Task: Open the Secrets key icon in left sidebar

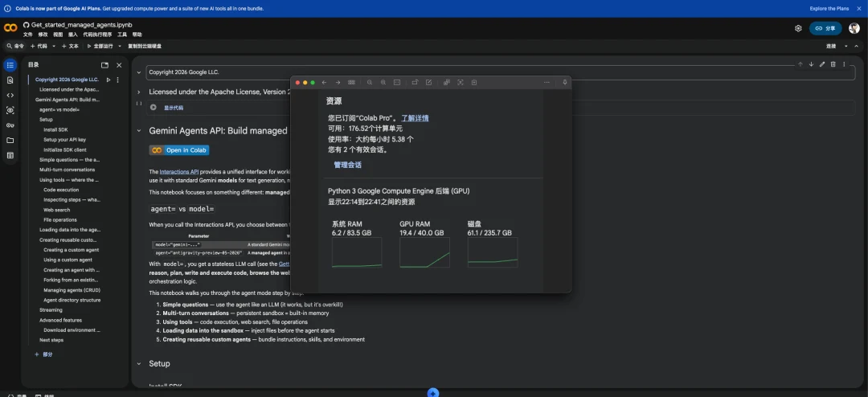Action: (x=10, y=125)
